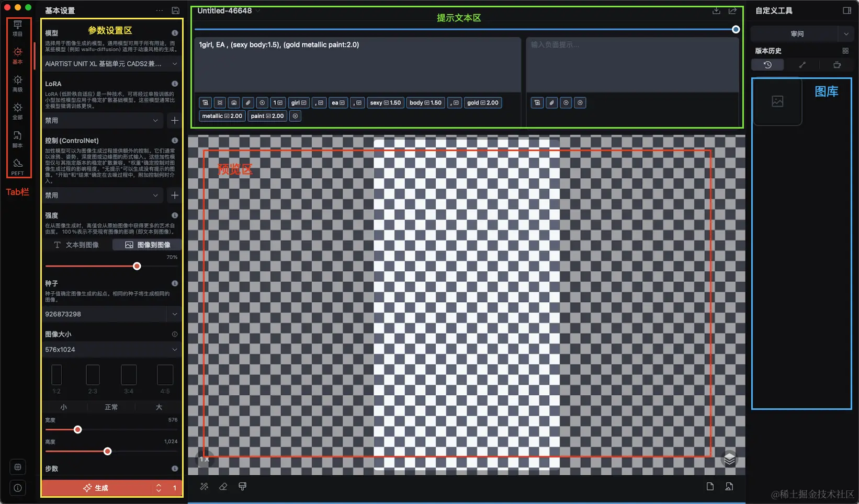Screen dimensions: 859x504
Task: Click the seed field showing 926873298
Action: [x=105, y=314]
